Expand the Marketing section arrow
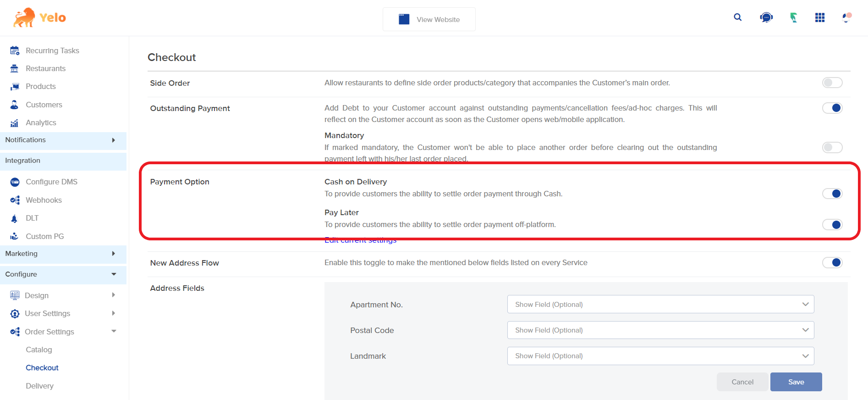This screenshot has width=868, height=400. pyautogui.click(x=114, y=254)
